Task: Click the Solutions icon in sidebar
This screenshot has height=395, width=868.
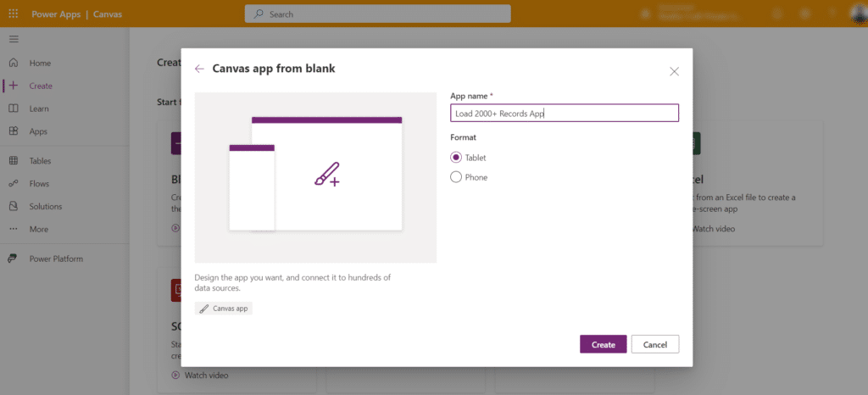Action: 14,206
